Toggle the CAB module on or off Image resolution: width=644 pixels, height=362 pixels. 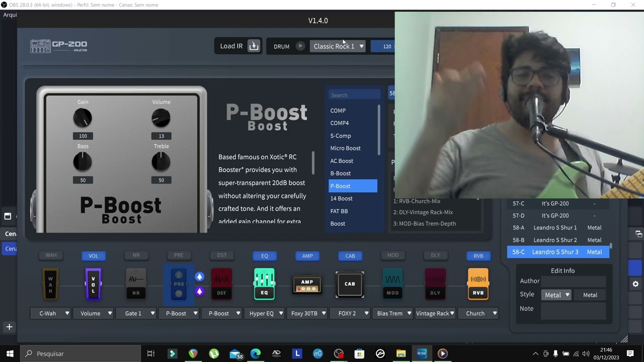(350, 256)
